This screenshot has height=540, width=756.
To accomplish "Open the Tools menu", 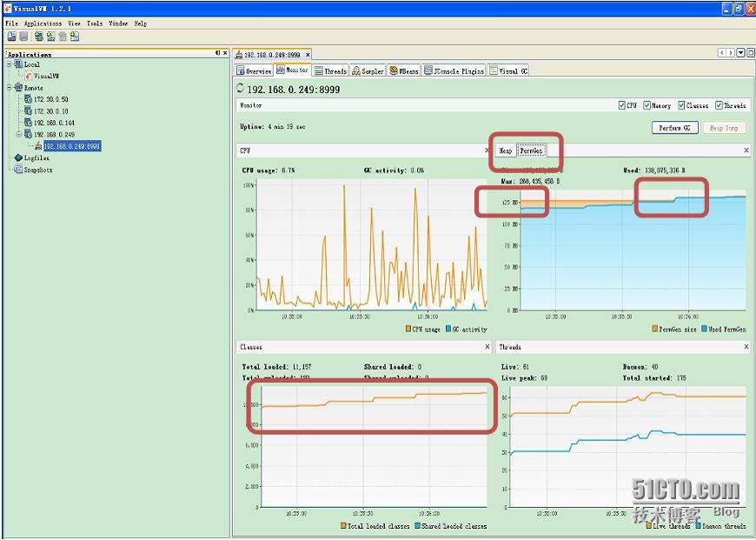I will (95, 23).
